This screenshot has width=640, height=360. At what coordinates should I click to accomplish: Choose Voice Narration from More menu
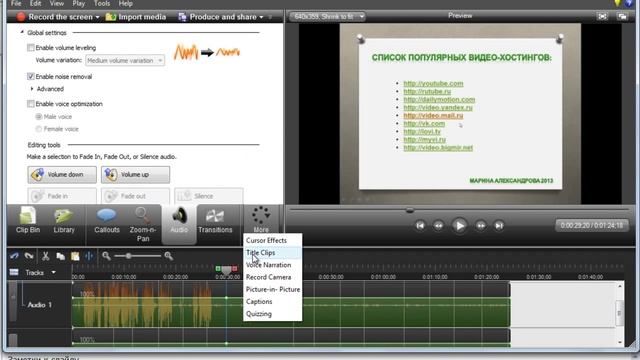tap(273, 265)
